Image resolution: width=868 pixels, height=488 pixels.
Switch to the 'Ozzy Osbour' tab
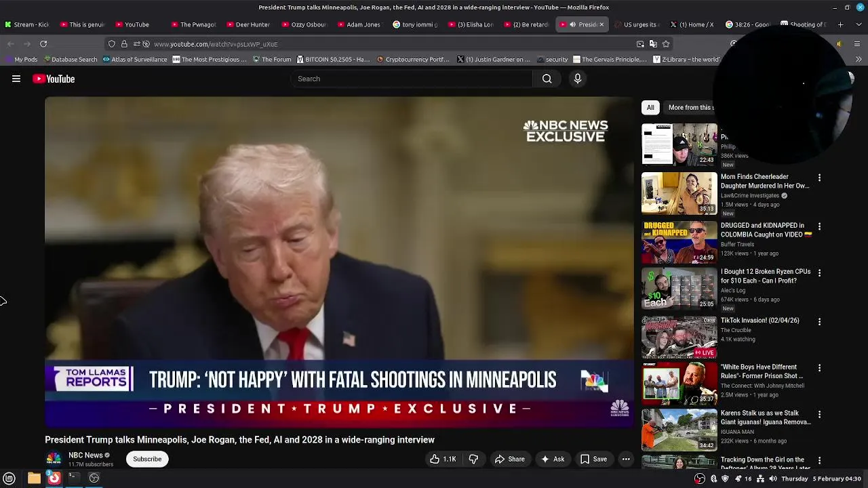306,24
